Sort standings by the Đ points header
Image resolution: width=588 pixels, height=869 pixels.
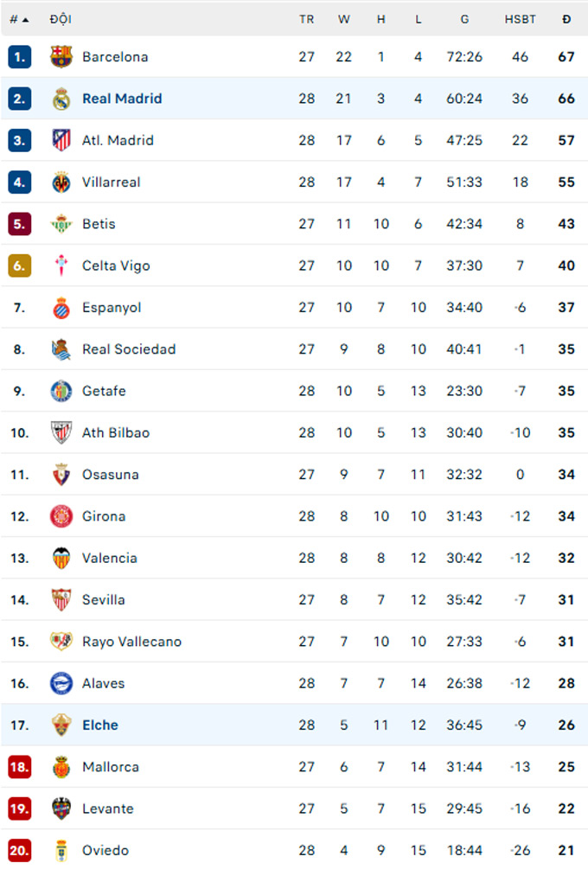pos(566,19)
